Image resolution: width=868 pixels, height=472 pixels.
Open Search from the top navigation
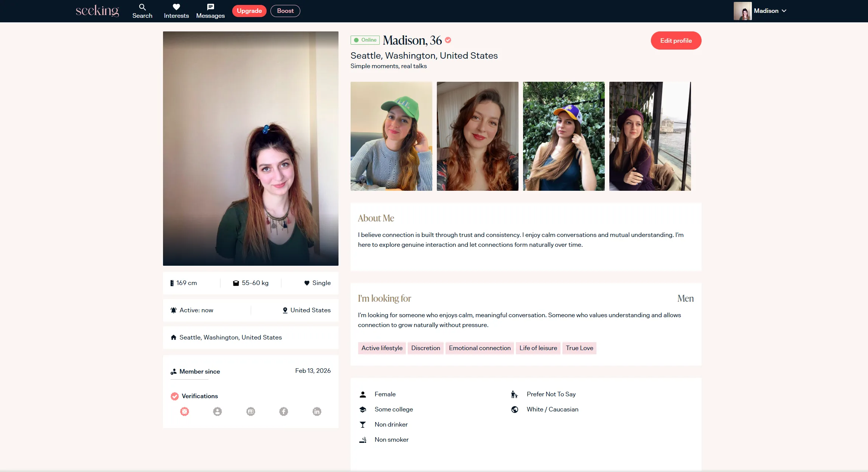pyautogui.click(x=142, y=11)
